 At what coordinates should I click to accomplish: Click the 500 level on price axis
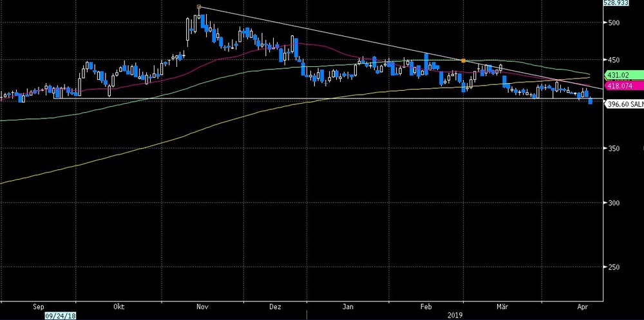point(614,23)
